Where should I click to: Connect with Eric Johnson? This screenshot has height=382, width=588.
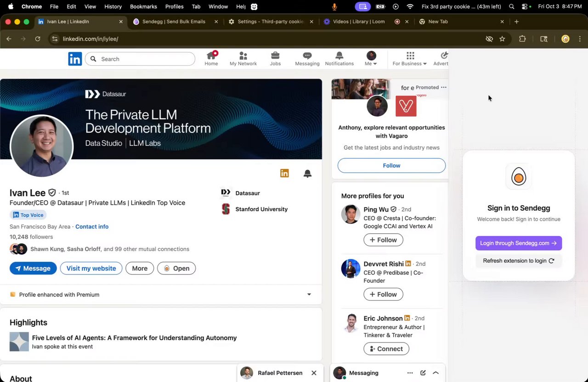tap(386, 349)
